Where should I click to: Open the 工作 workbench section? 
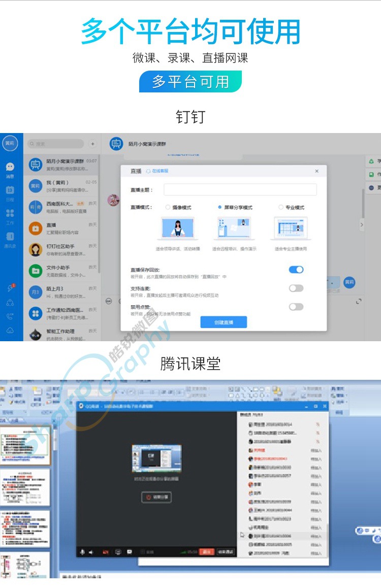tap(10, 216)
